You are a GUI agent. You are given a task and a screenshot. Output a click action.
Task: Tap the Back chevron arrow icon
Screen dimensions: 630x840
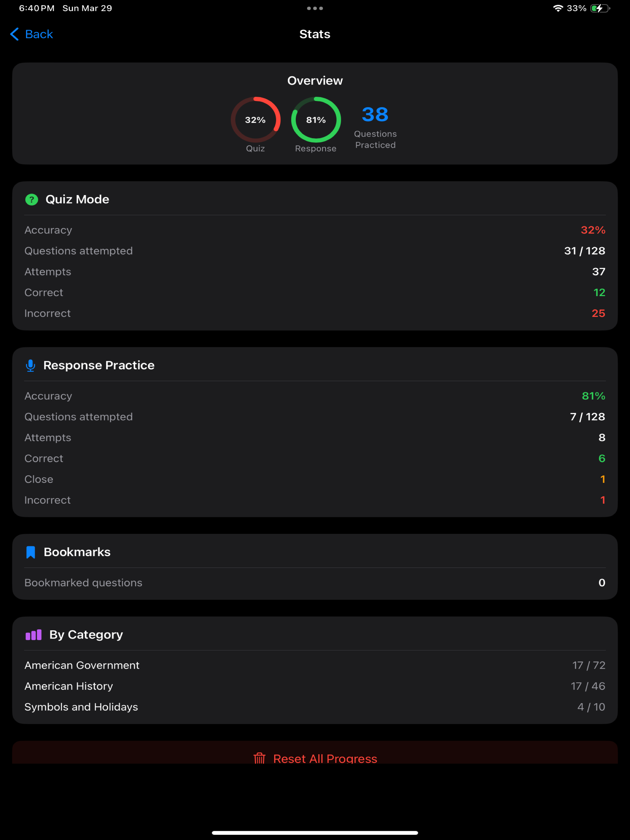(14, 34)
